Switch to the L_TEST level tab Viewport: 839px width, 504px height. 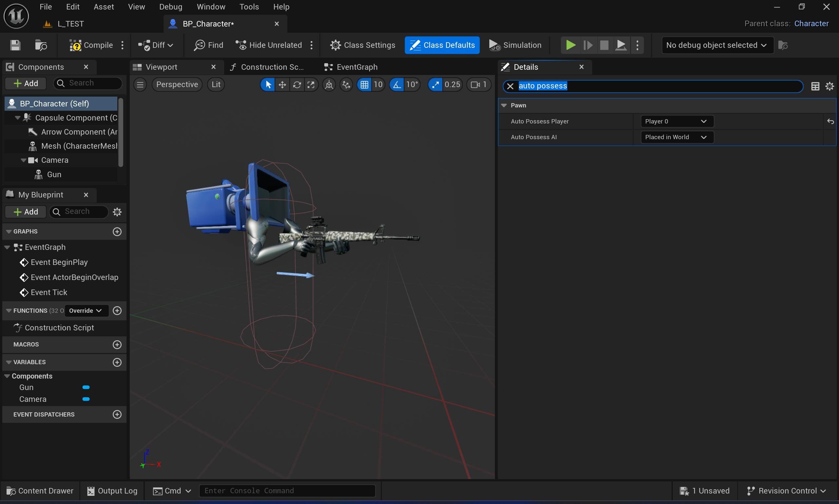pyautogui.click(x=64, y=24)
